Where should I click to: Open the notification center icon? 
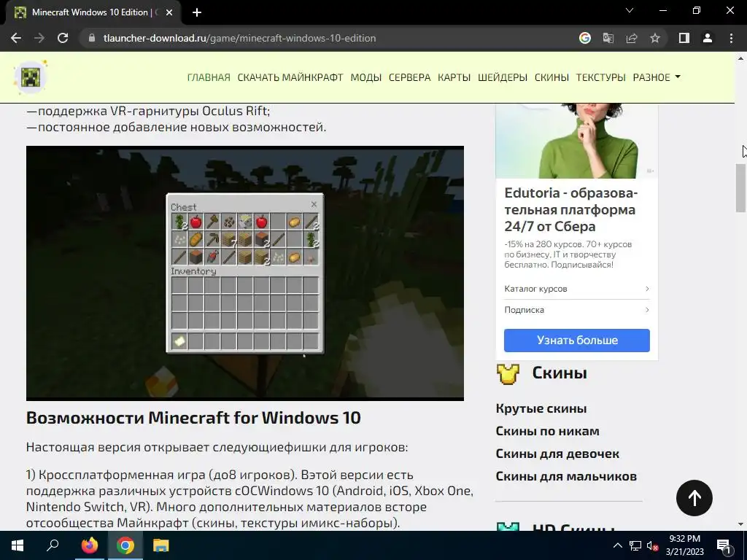pyautogui.click(x=724, y=546)
